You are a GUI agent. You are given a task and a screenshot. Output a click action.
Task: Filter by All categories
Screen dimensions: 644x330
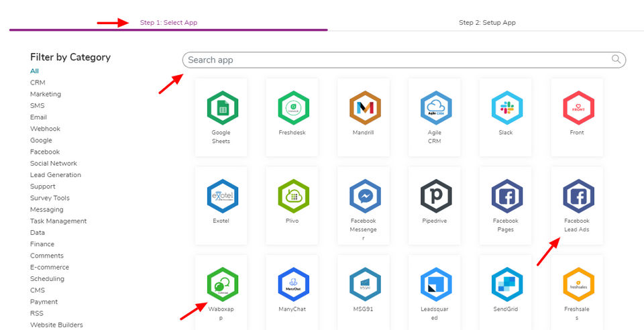tap(34, 71)
